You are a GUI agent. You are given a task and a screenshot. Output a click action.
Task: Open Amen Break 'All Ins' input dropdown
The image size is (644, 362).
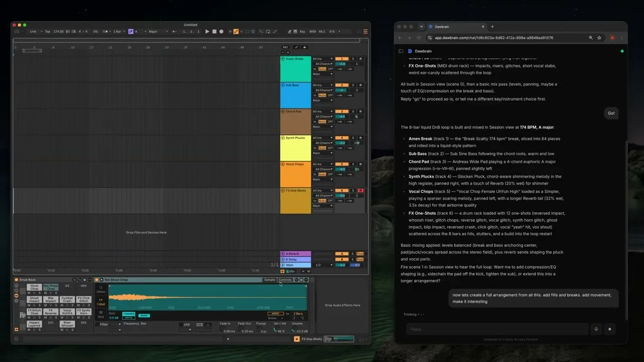tap(323, 59)
